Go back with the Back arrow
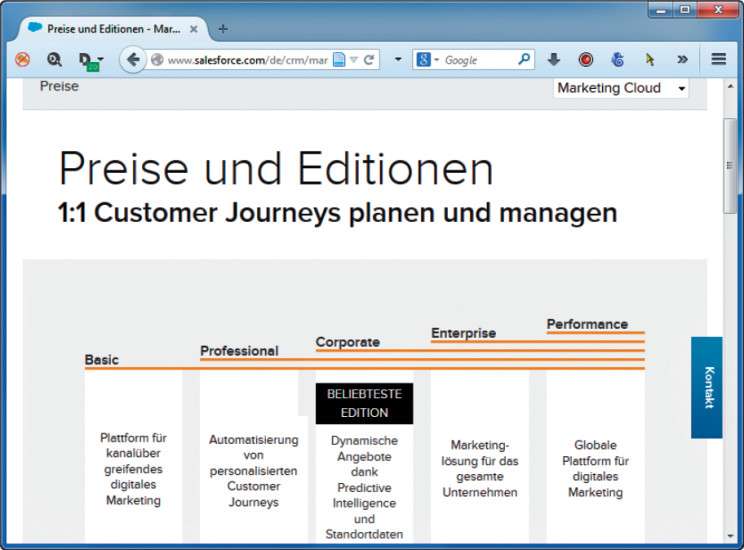This screenshot has height=550, width=744. [x=133, y=60]
